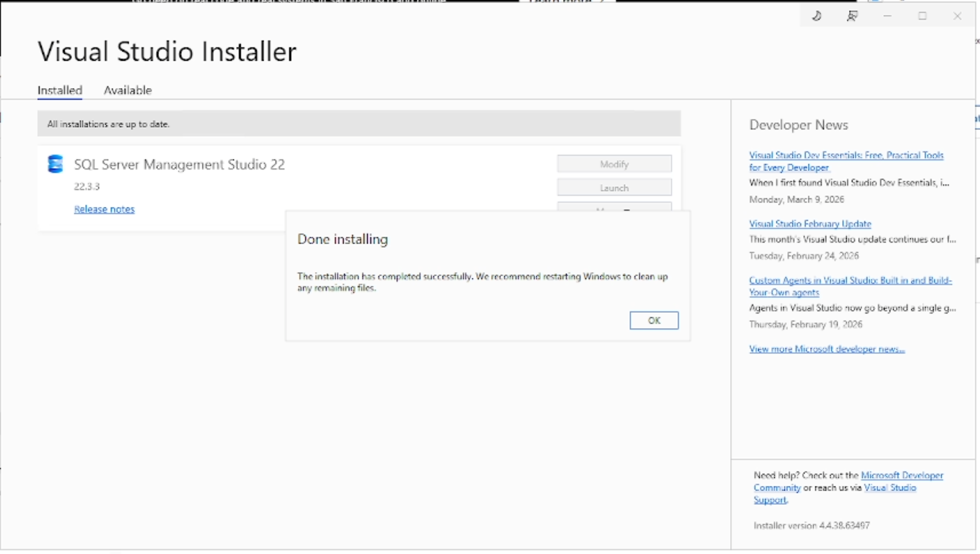Screen dimensions: 980x554
Task: Maximize the Visual Studio Installer window
Action: coord(922,16)
